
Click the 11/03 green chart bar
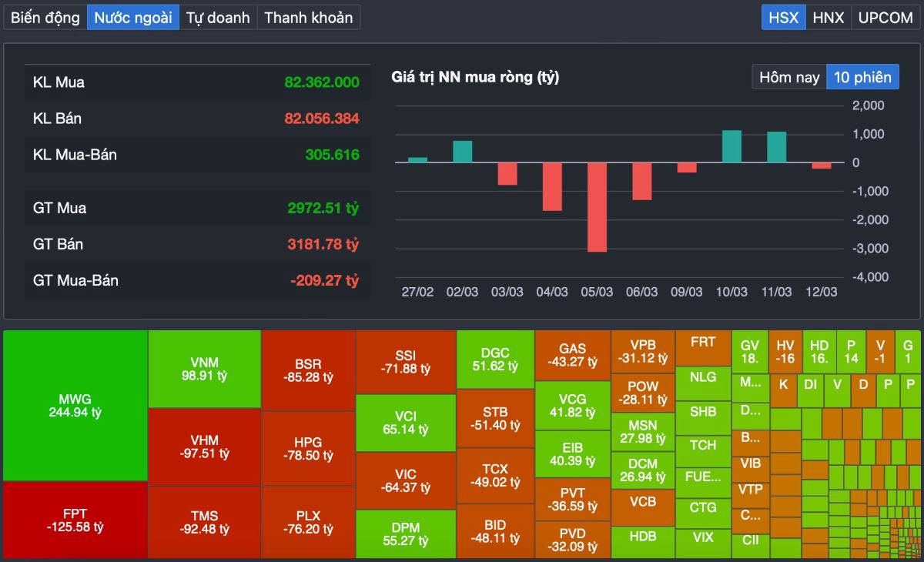coord(777,147)
